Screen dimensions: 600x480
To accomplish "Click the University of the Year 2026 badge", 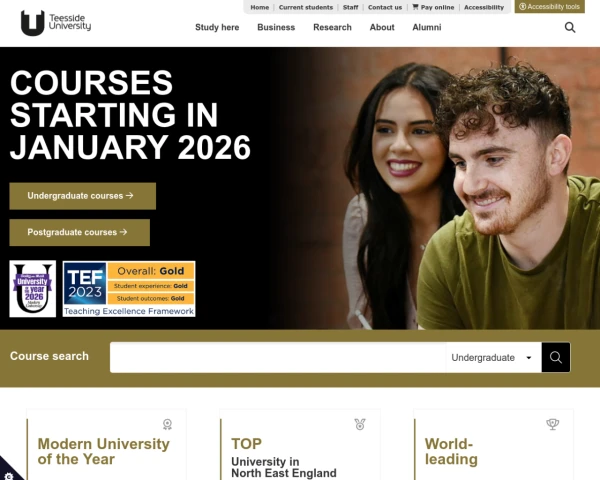I will click(x=33, y=289).
